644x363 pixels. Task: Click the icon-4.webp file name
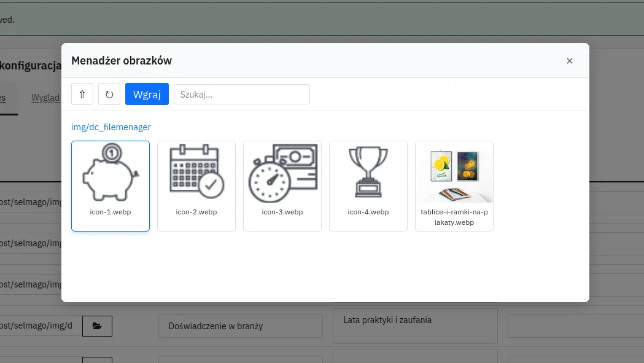point(368,212)
